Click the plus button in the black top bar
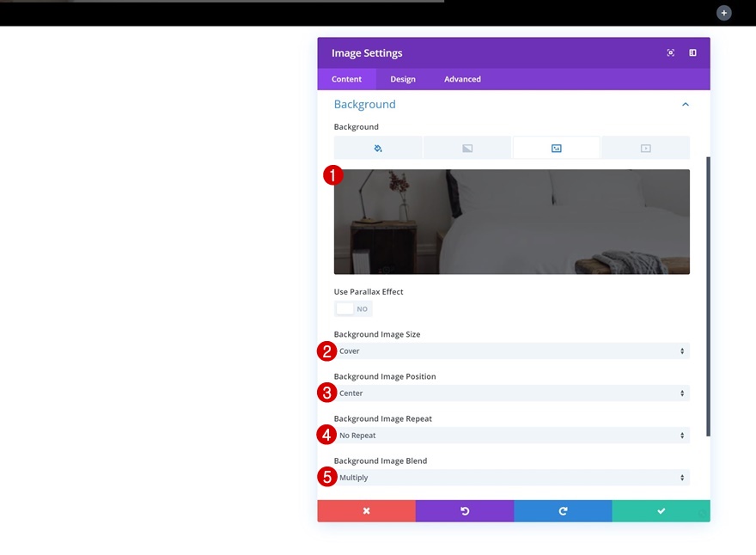This screenshot has width=756, height=555. pos(723,13)
